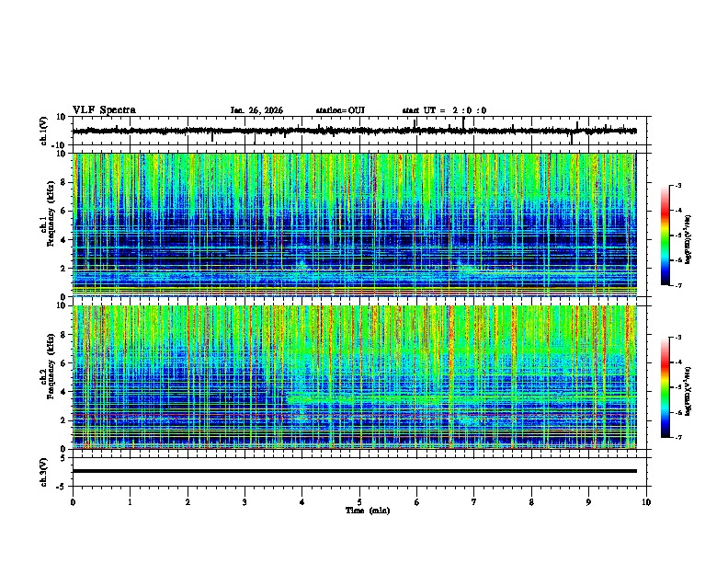The width and height of the screenshot is (728, 563).
Task: Click the "6" tick on the time axis
Action: (417, 502)
